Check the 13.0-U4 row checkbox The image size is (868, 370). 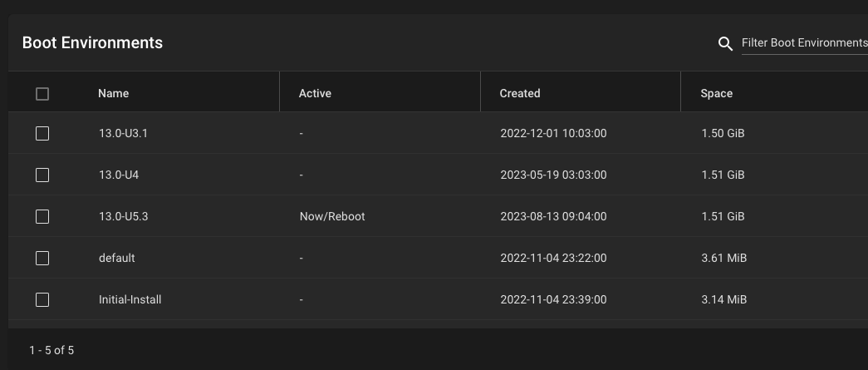click(42, 175)
